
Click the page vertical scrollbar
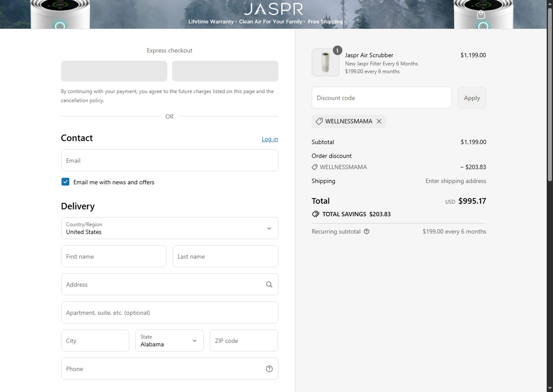(550, 94)
